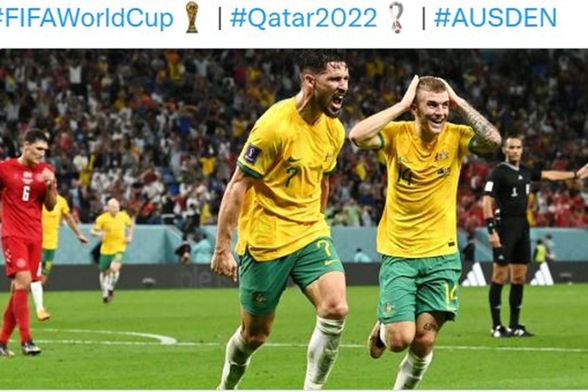Click the World Cup trophy emoji
This screenshot has height=392, width=588.
(192, 17)
